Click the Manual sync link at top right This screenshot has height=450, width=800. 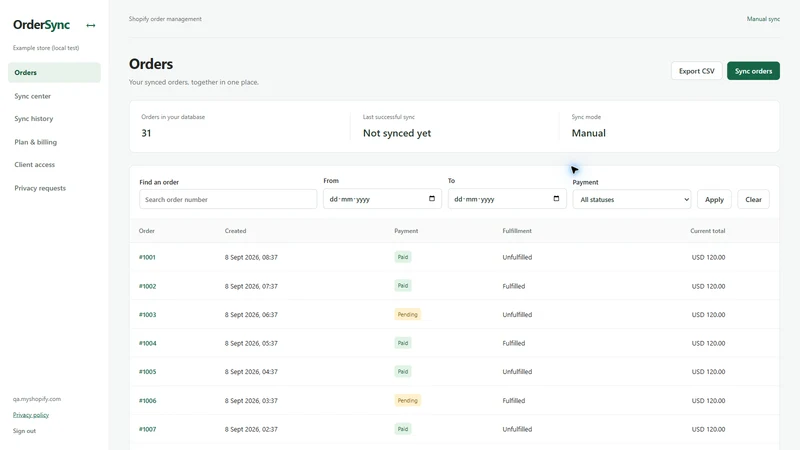763,19
